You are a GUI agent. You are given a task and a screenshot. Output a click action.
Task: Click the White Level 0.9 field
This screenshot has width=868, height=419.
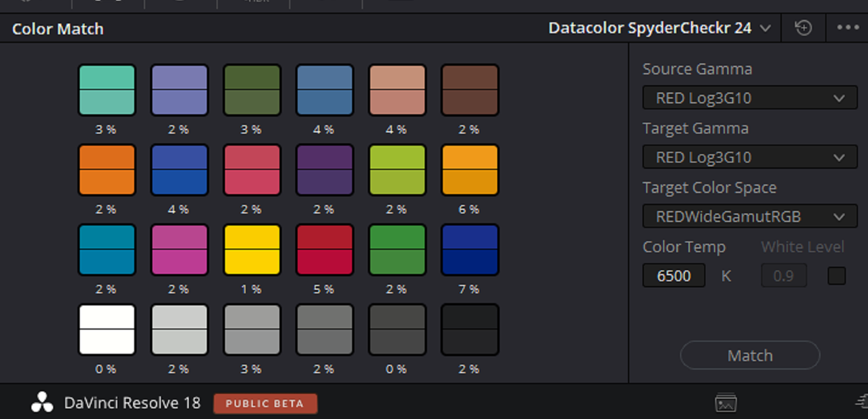click(x=784, y=276)
